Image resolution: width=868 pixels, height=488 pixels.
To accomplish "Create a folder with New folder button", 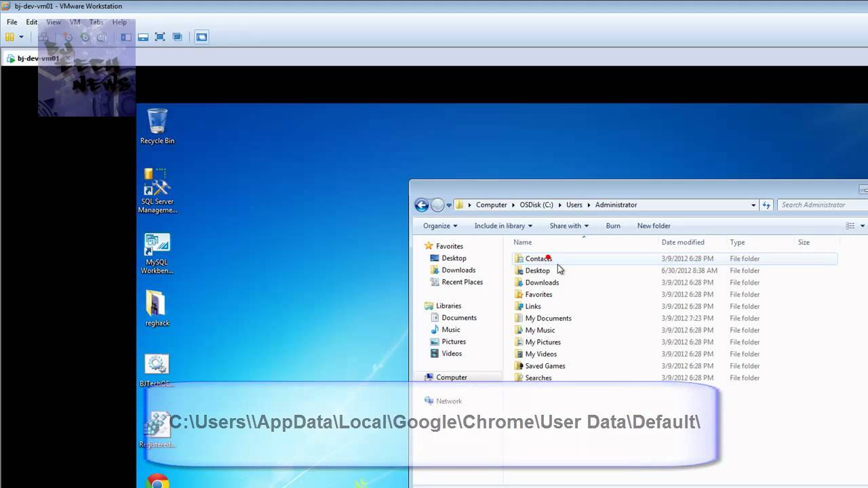I will pyautogui.click(x=654, y=226).
